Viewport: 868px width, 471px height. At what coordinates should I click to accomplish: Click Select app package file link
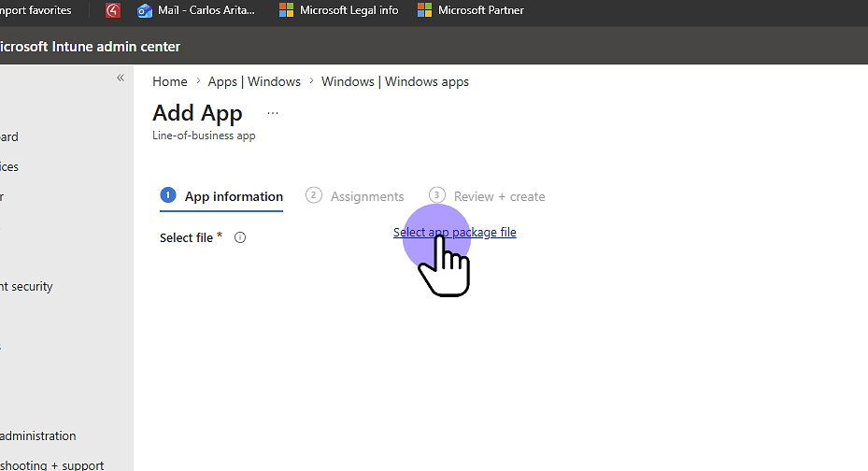[454, 233]
